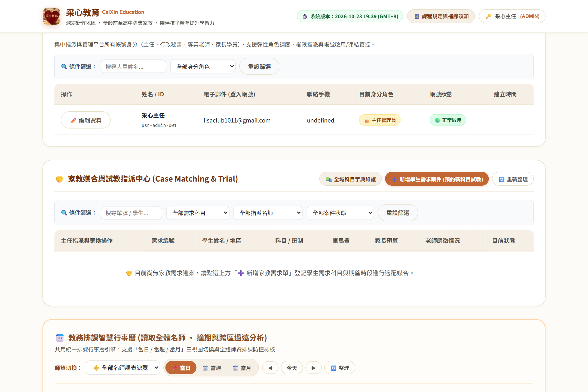Click the magnifier icon in user filter bar
The height and width of the screenshot is (392, 588).
[x=64, y=67]
